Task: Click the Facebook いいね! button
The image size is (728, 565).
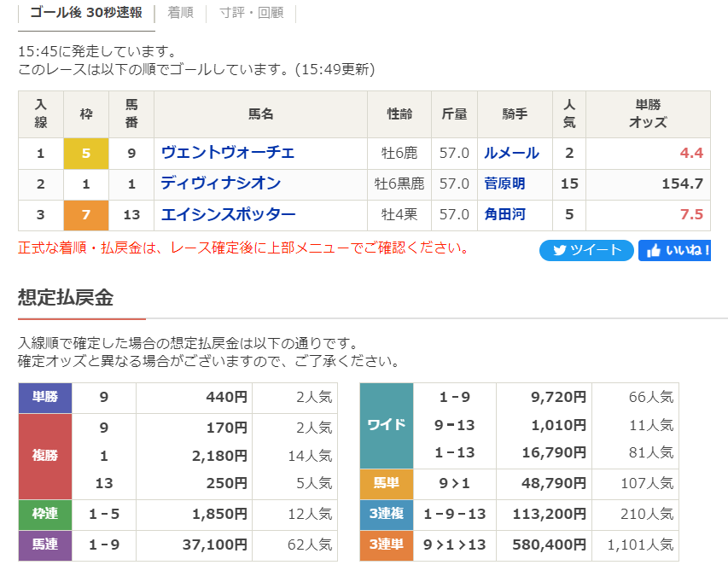Action: tap(674, 250)
